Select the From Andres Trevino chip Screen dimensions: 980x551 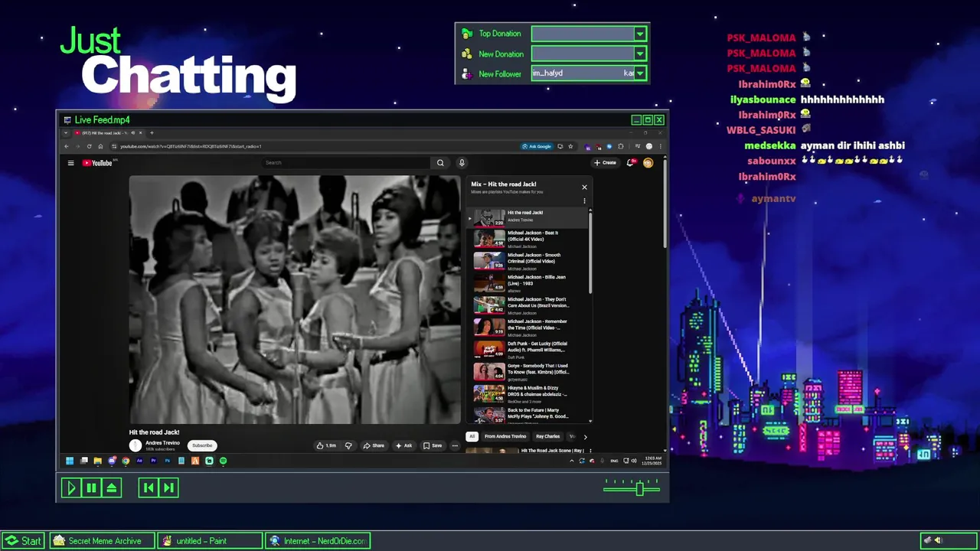pos(505,437)
